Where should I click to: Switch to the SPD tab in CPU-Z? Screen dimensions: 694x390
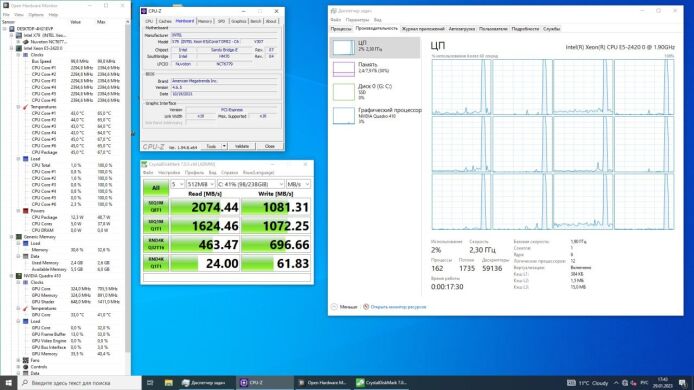pos(221,21)
